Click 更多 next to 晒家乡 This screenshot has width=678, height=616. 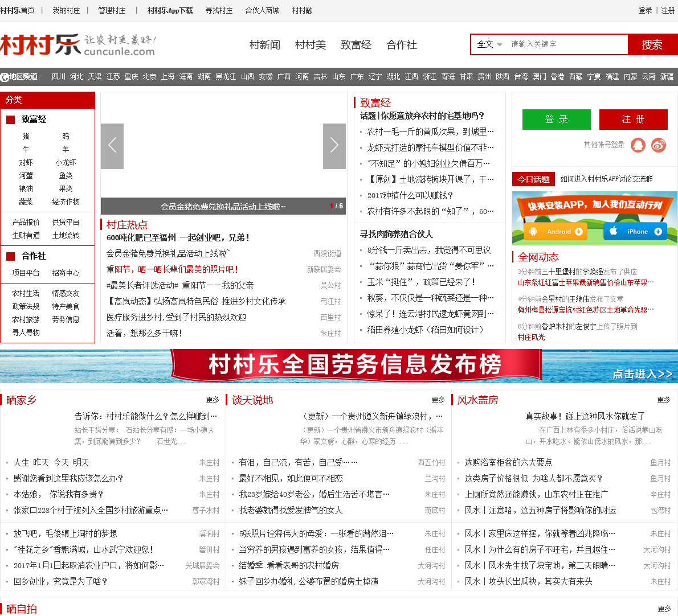click(213, 400)
